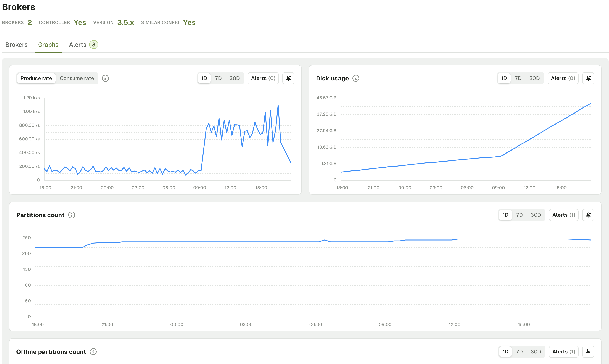Add alert bell on Offline partitions count

588,352
